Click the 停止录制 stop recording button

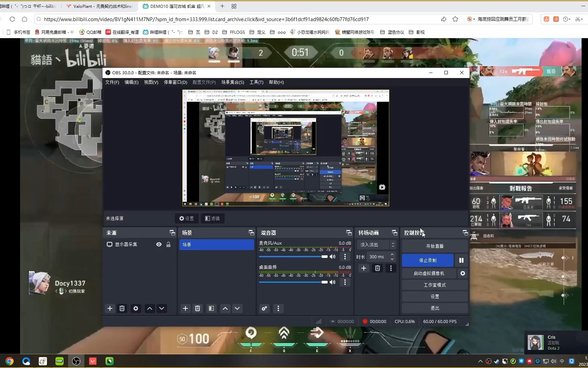coord(428,260)
